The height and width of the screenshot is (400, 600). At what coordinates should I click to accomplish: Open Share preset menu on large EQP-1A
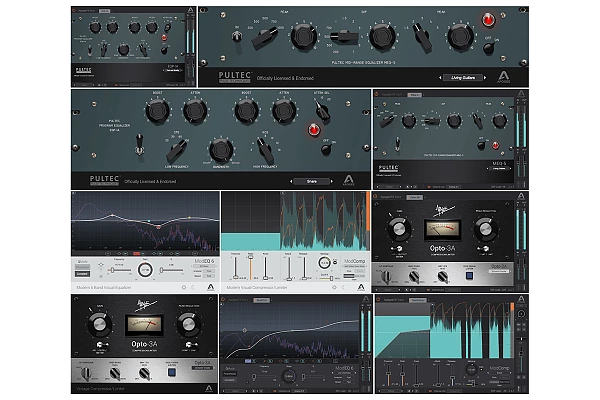(311, 181)
